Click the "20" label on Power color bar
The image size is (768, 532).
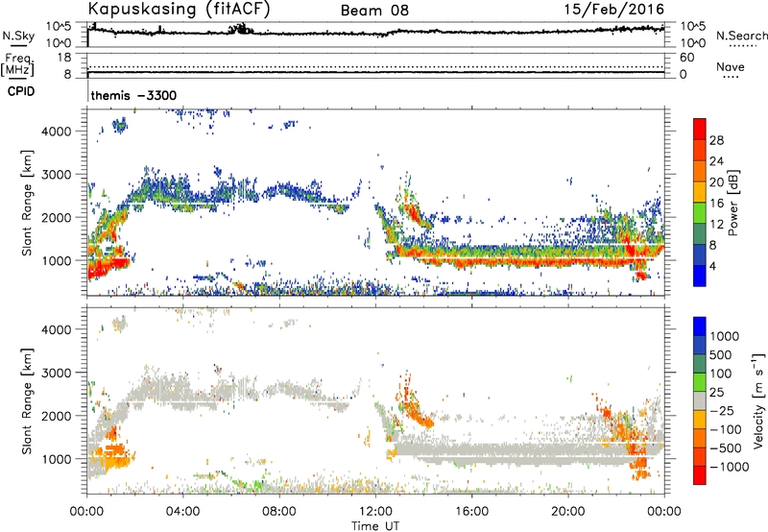tap(716, 182)
